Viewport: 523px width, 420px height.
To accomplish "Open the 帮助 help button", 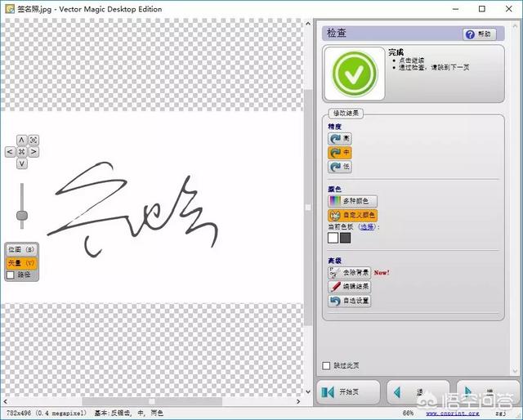I will click(x=480, y=34).
